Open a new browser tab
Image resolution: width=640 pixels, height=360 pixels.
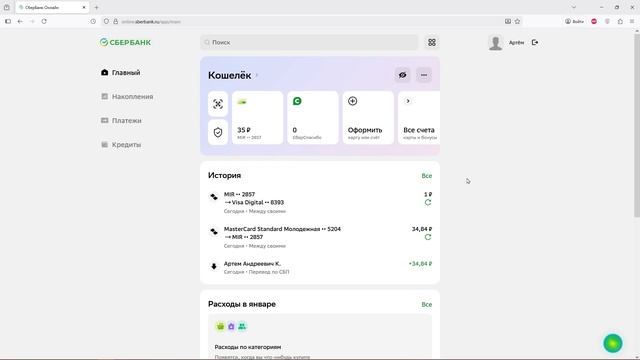click(x=96, y=7)
